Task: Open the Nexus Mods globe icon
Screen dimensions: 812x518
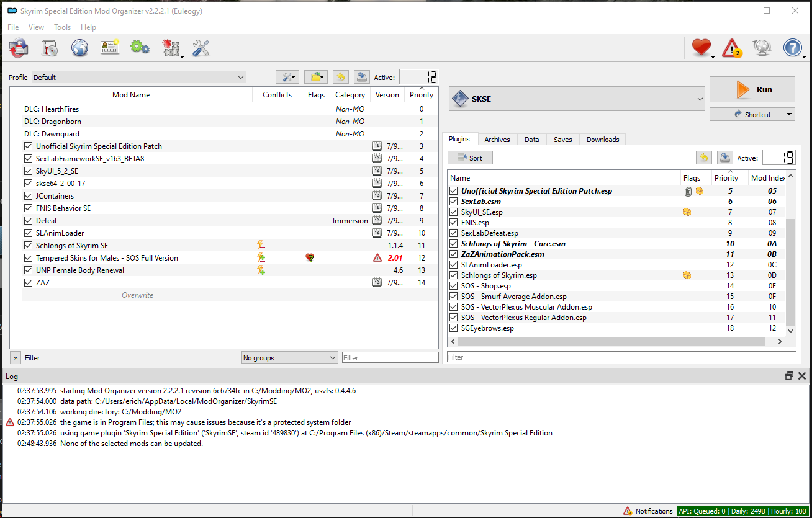Action: pyautogui.click(x=79, y=48)
